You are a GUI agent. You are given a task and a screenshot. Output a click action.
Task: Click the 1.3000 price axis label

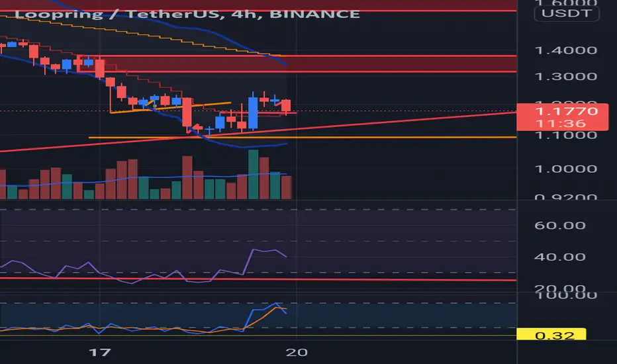(x=566, y=76)
